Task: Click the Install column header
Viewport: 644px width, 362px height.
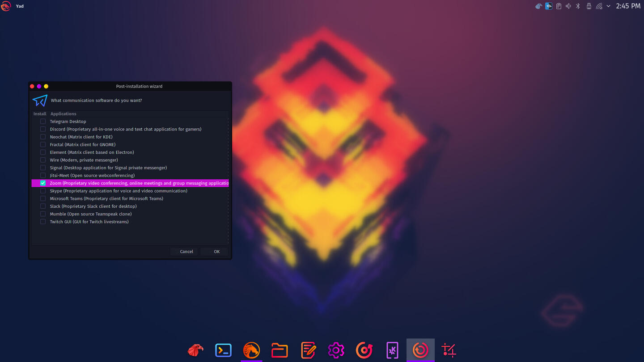Action: (x=40, y=114)
